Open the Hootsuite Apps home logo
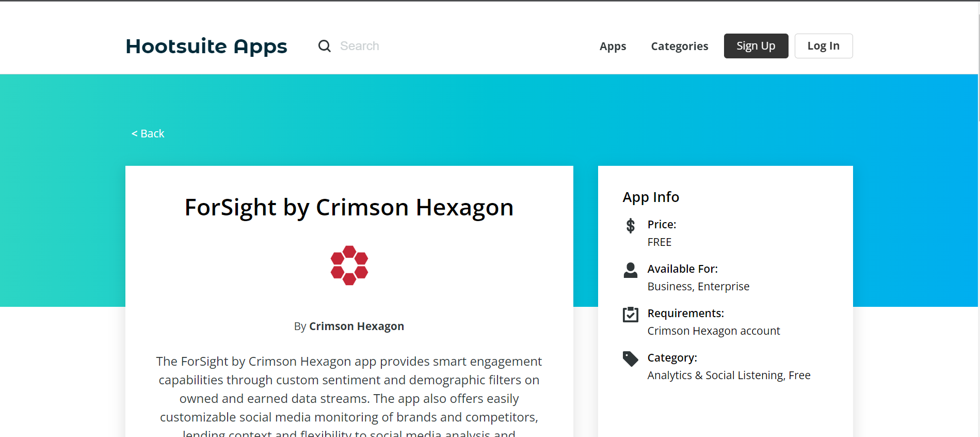The height and width of the screenshot is (437, 980). pos(206,46)
